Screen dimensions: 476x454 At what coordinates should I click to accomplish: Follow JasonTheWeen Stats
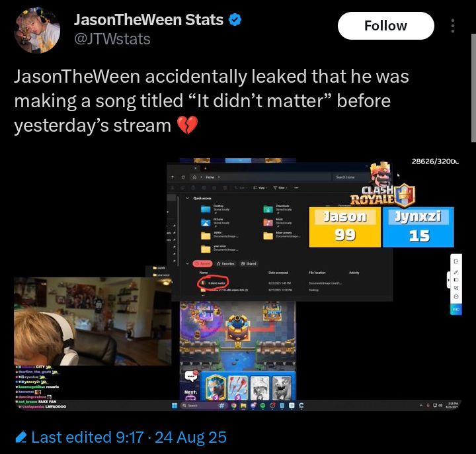click(386, 26)
